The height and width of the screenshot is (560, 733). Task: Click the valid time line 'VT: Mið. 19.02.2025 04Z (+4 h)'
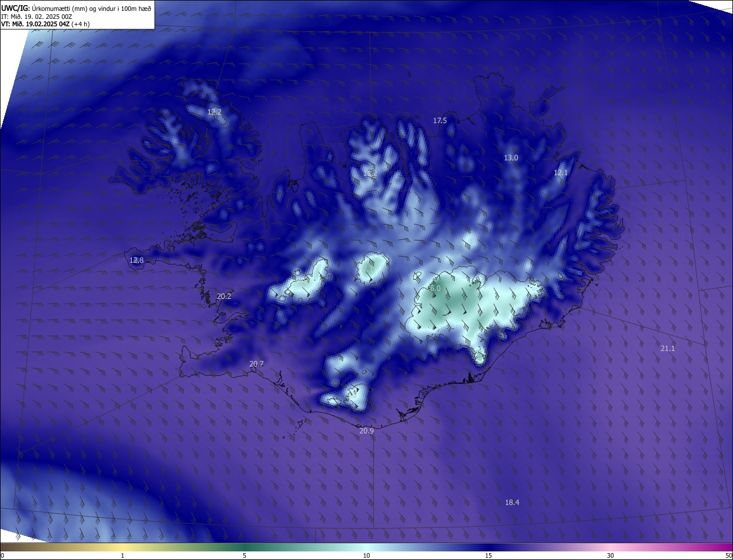[x=45, y=24]
